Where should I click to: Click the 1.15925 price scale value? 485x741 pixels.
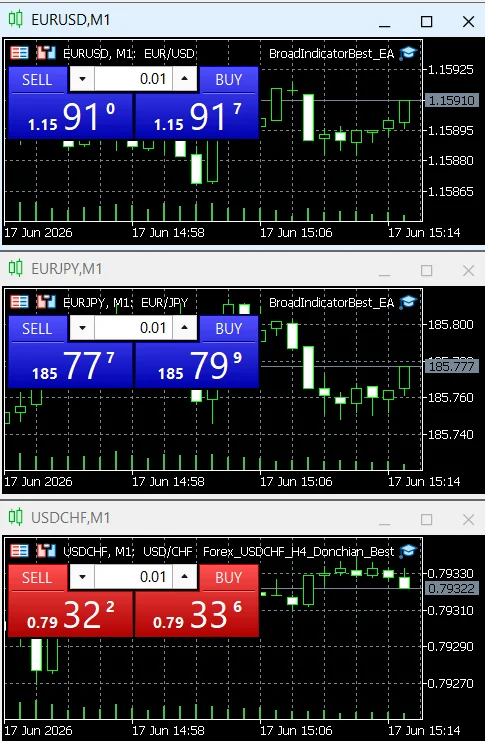(450, 69)
